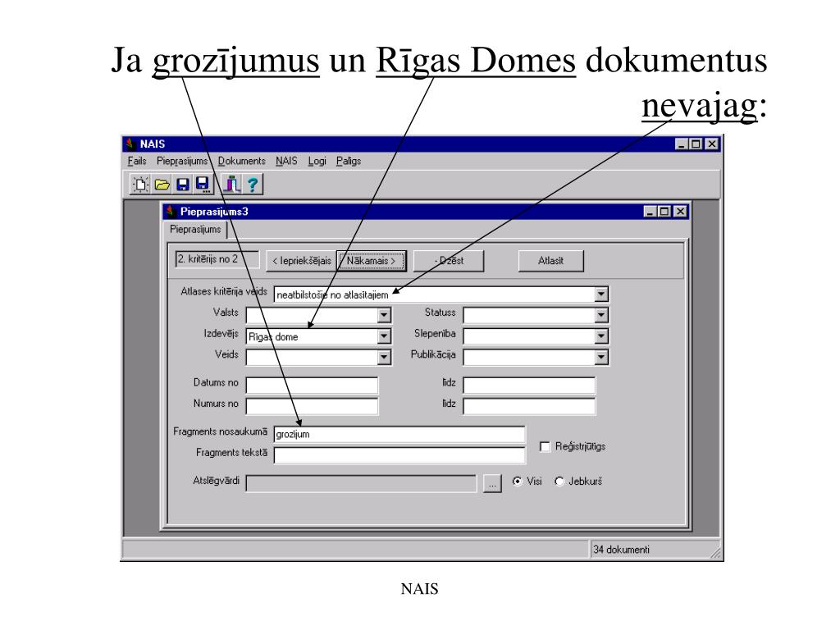Viewport: 840px width, 630px height.
Task: Click the Pieprasījums3 window title icon
Action: coord(171,212)
